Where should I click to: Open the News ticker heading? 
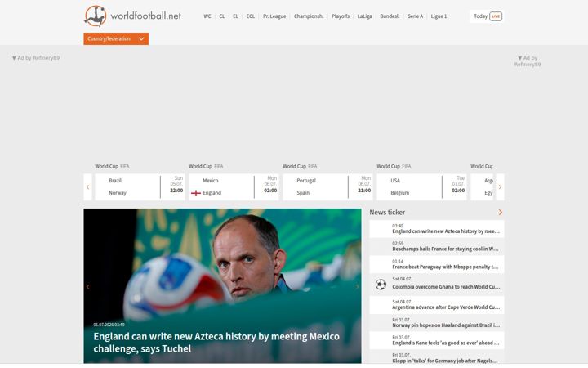coord(387,213)
